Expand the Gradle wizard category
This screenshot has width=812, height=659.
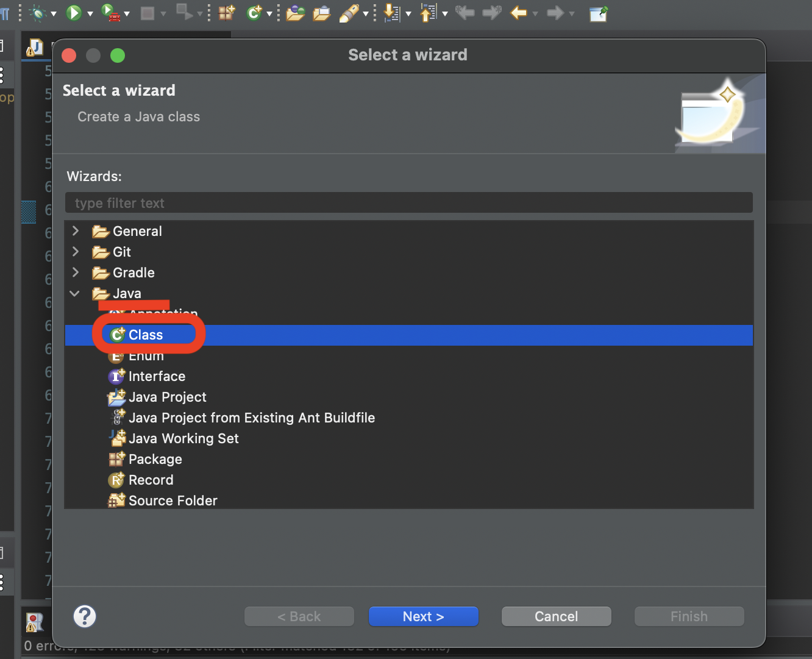click(76, 273)
